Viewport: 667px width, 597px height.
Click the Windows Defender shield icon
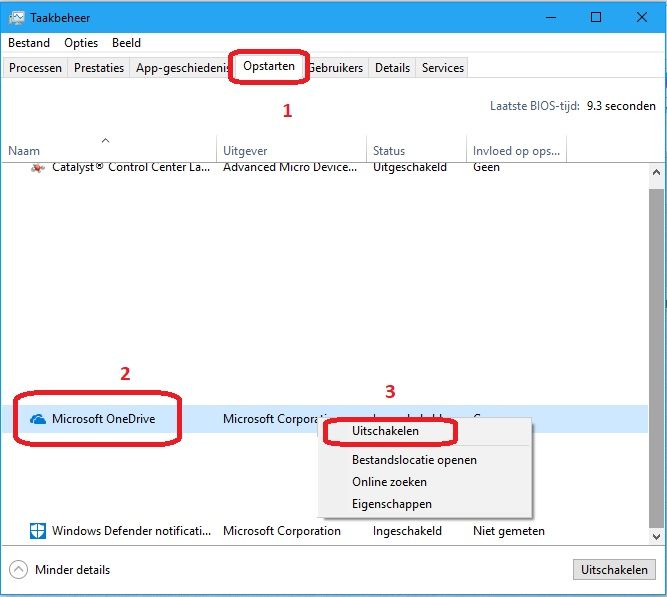(38, 531)
